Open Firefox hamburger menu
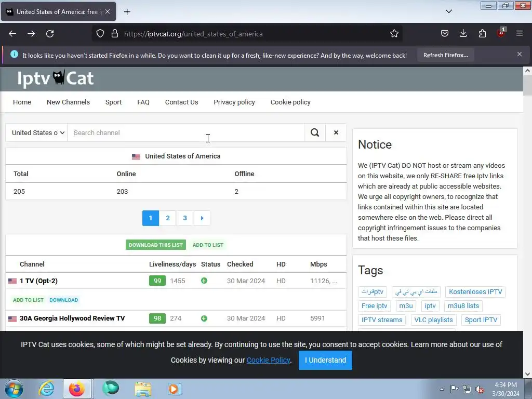The width and height of the screenshot is (532, 399). pyautogui.click(x=519, y=34)
